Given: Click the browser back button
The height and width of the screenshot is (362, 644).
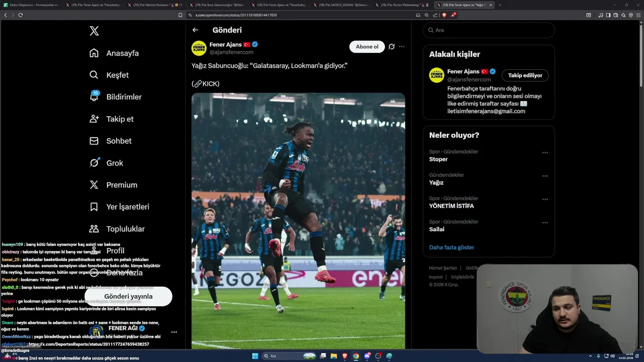Looking at the screenshot, I should click(6, 15).
